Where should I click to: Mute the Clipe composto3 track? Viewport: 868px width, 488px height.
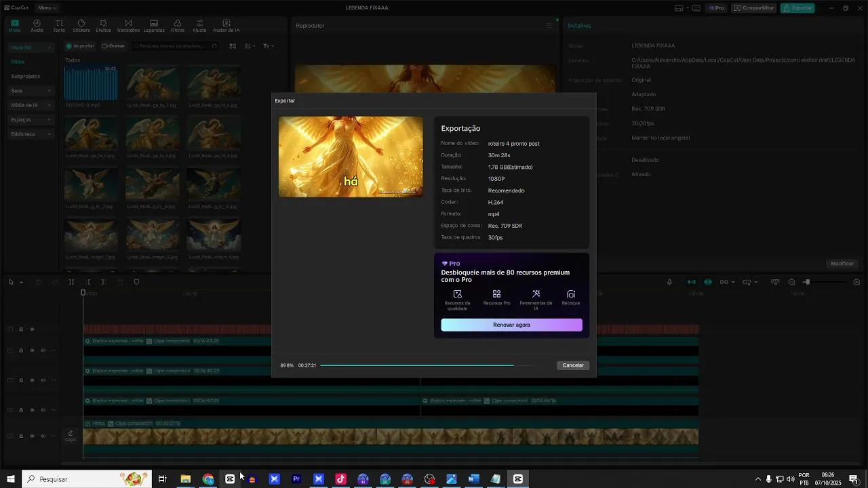[x=43, y=410]
